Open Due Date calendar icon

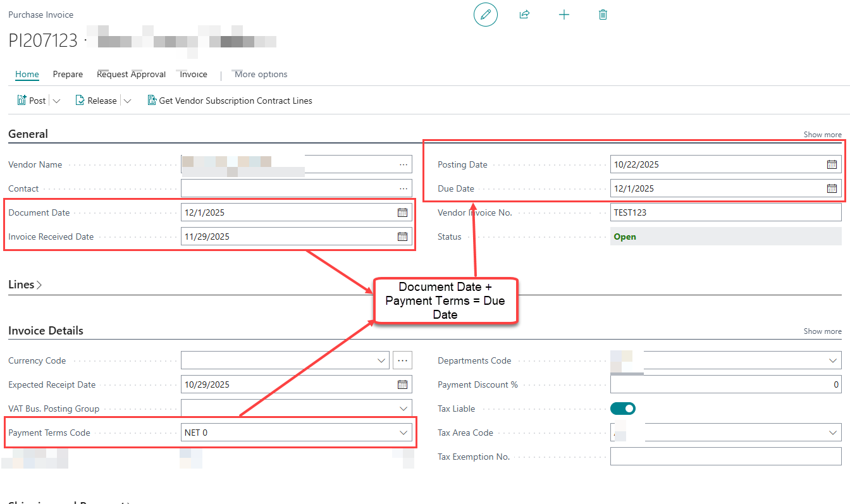point(832,188)
